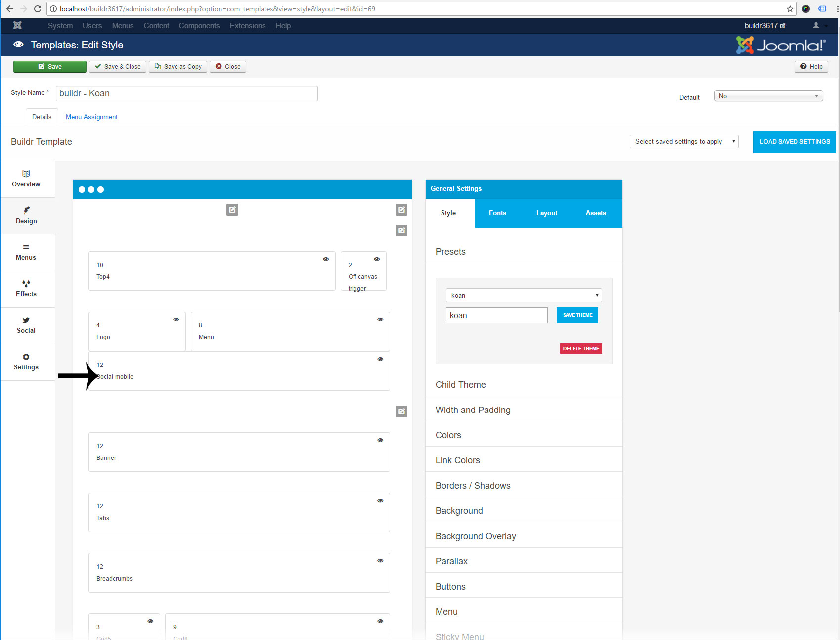
Task: Switch to Assets tab
Action: (596, 213)
